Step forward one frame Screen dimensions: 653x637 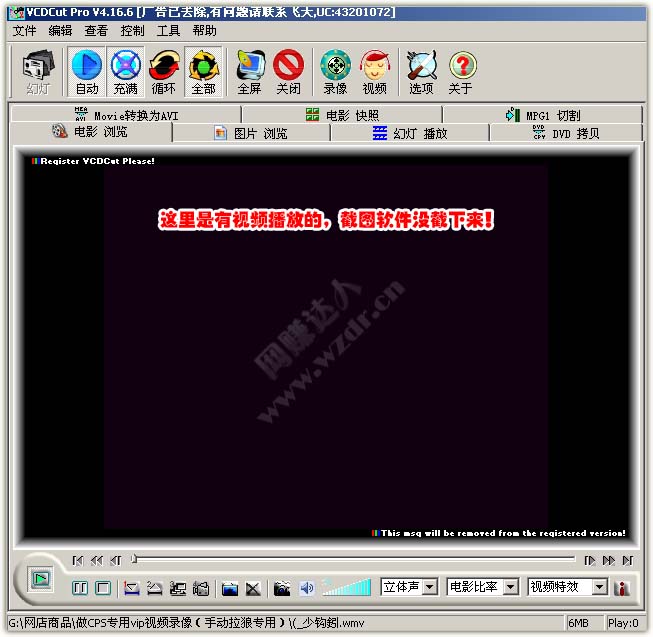coord(590,561)
